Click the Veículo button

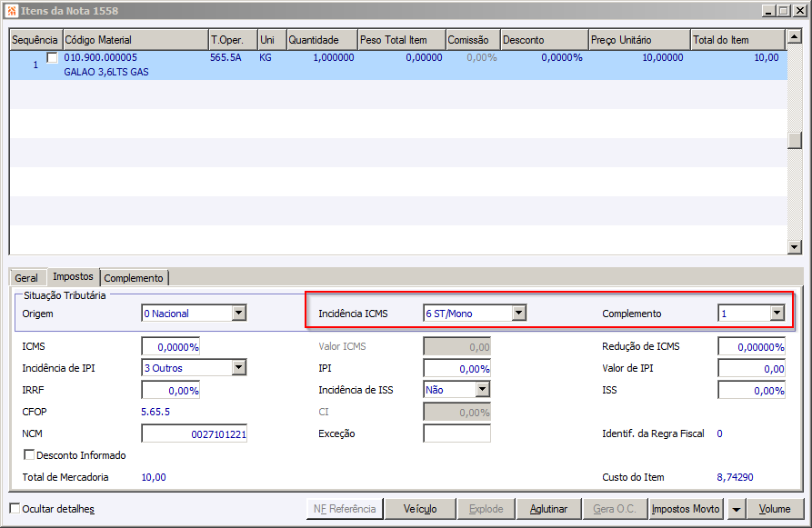tap(420, 509)
